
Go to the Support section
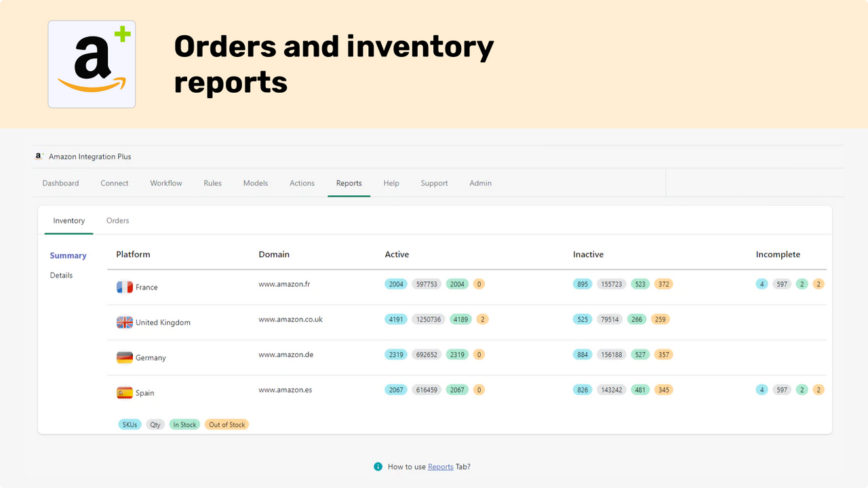(434, 182)
